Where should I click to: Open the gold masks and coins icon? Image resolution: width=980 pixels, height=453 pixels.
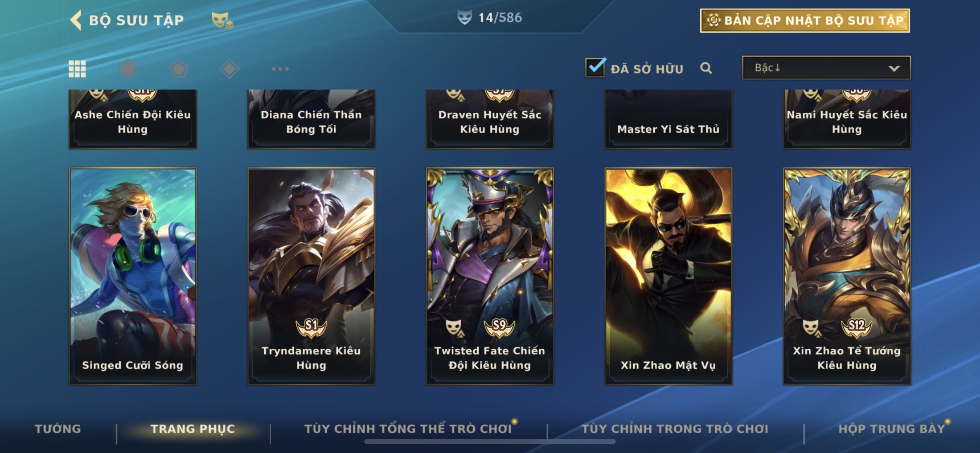point(222,20)
